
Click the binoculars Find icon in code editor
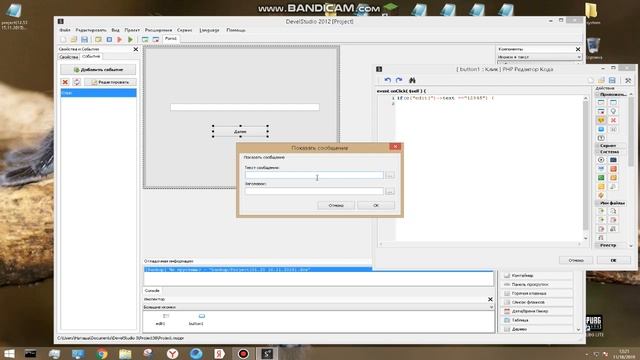[412, 80]
